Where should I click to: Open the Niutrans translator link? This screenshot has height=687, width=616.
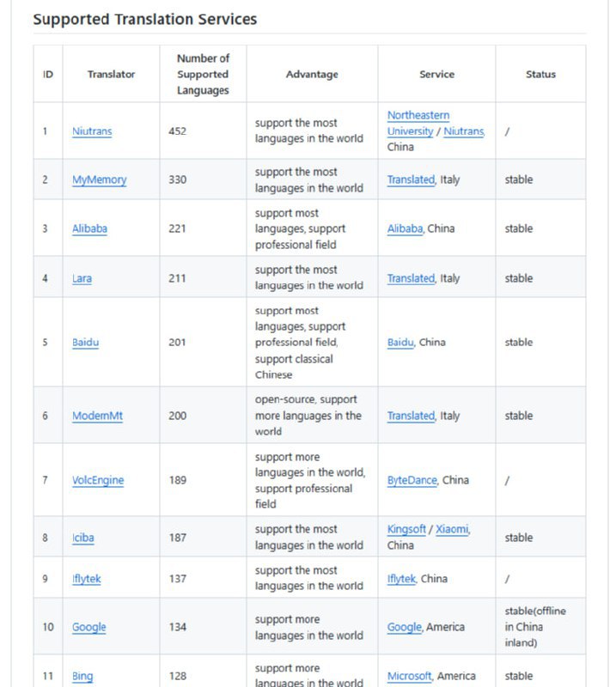tap(92, 131)
